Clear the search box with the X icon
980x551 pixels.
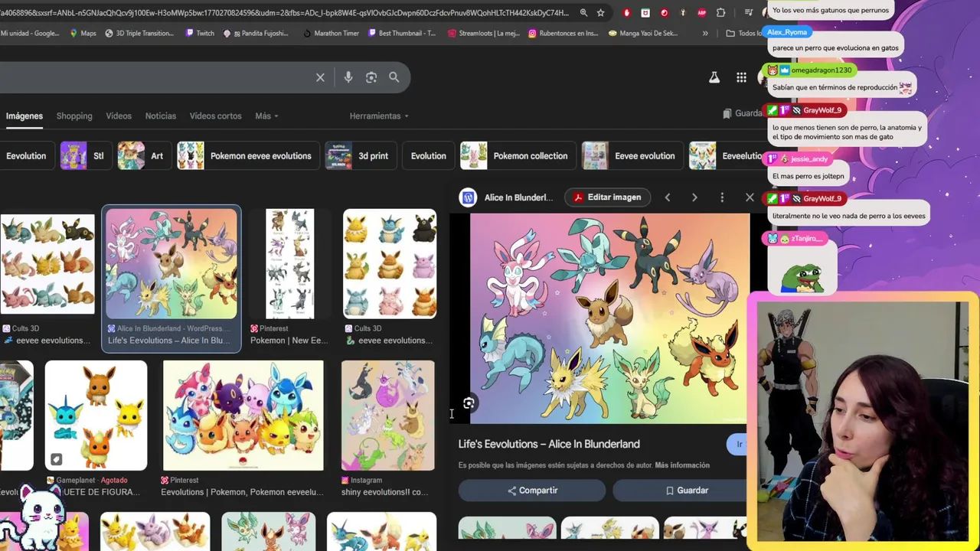320,77
